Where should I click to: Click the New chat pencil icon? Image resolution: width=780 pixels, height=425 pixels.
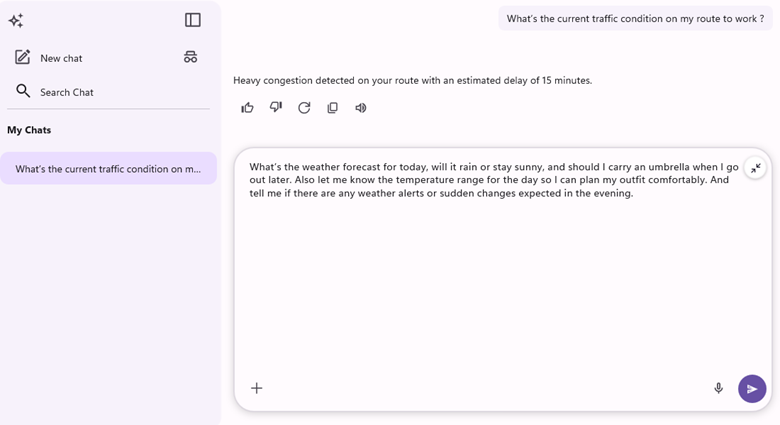click(x=22, y=57)
